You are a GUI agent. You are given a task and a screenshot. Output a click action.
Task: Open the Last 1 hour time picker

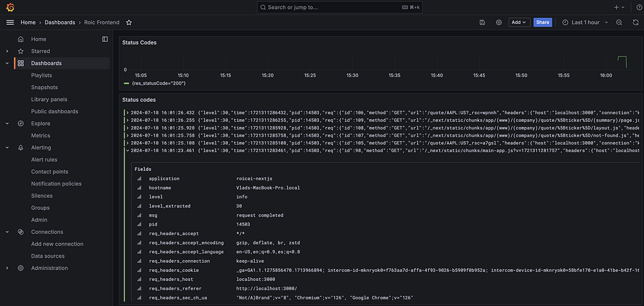coord(585,23)
